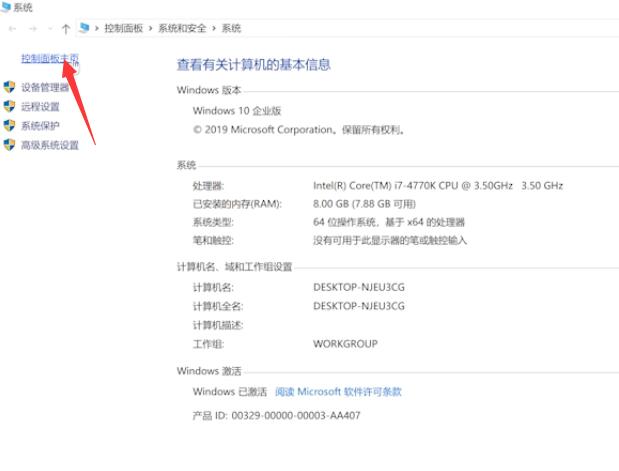619x471 pixels.
Task: Expand chevron before 控制面板 breadcrumb
Action: 96,28
